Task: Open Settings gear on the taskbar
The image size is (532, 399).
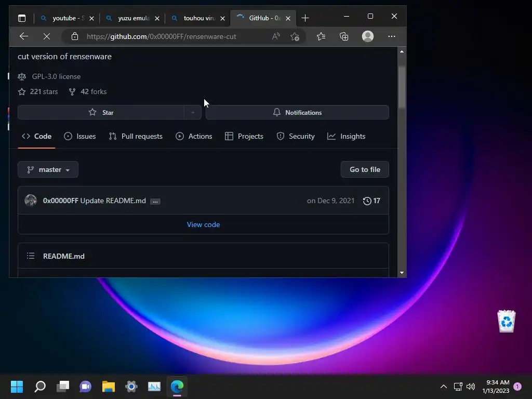Action: 131,387
